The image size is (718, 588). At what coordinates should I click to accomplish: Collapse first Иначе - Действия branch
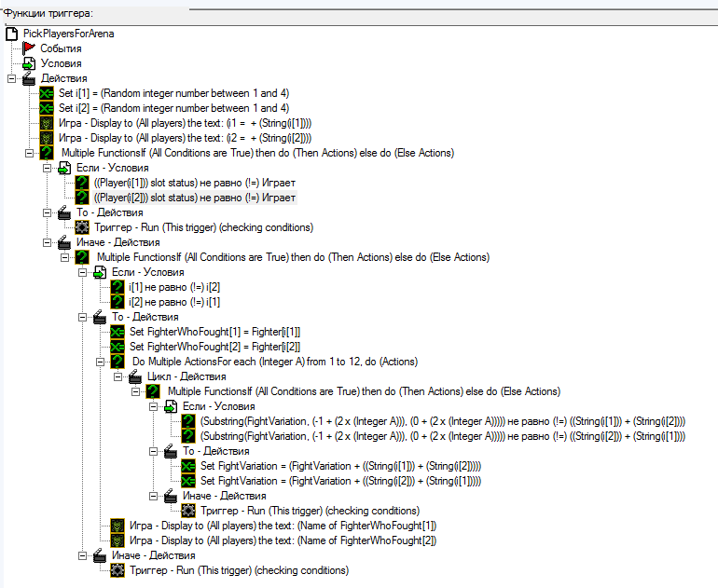click(x=48, y=242)
